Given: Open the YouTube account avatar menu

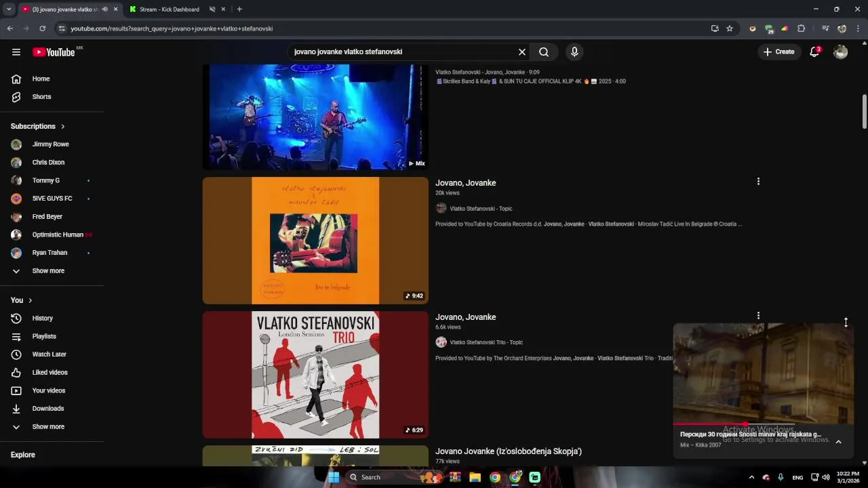Looking at the screenshot, I should [841, 52].
